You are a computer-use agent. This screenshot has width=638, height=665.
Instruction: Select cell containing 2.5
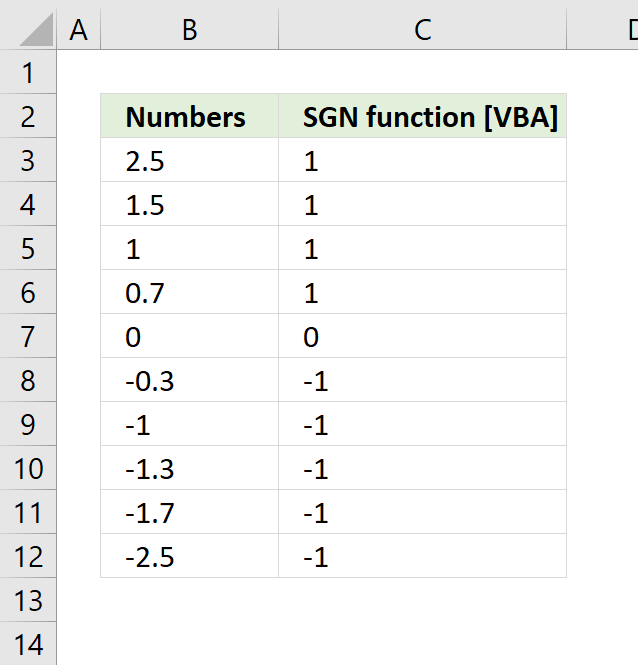click(189, 161)
